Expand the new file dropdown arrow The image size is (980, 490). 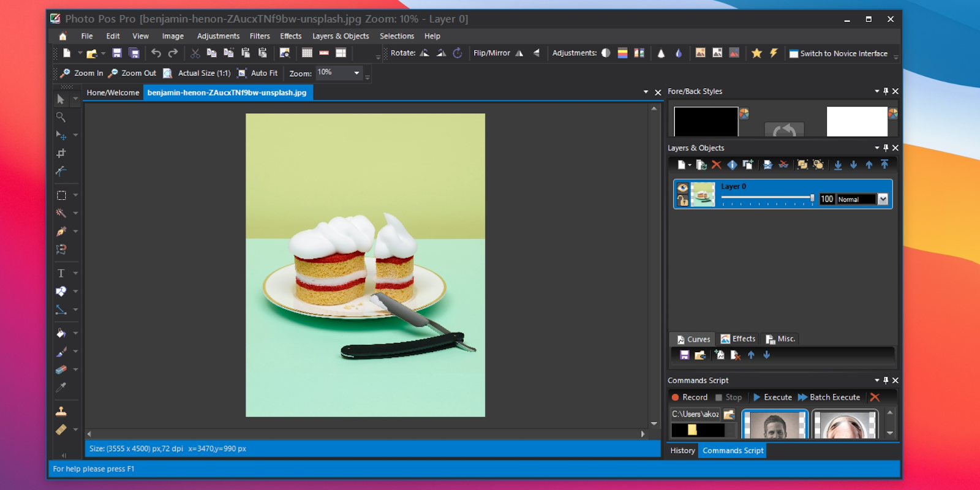pos(80,53)
